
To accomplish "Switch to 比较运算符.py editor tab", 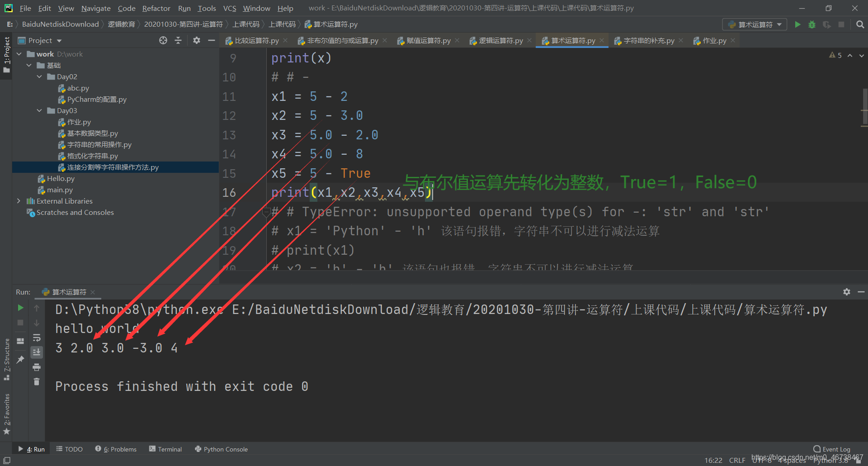I will coord(256,40).
